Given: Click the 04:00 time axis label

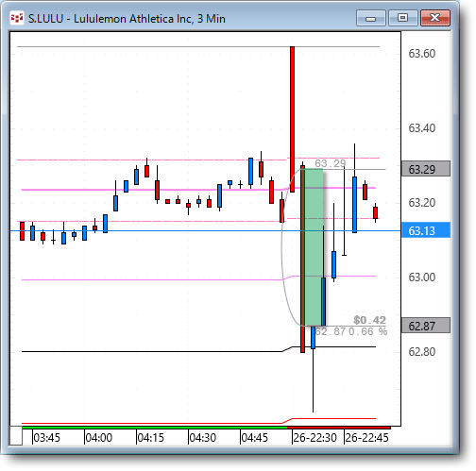Looking at the screenshot, I should (99, 438).
